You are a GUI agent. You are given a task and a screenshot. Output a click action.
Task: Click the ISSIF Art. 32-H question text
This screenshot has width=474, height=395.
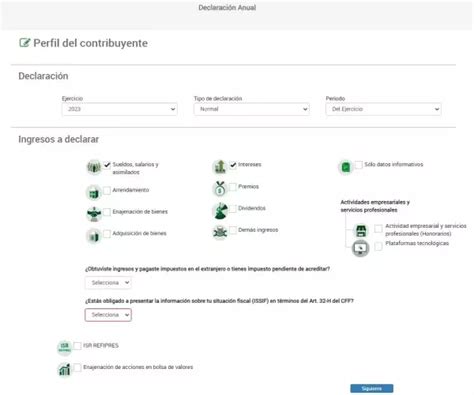pyautogui.click(x=219, y=301)
